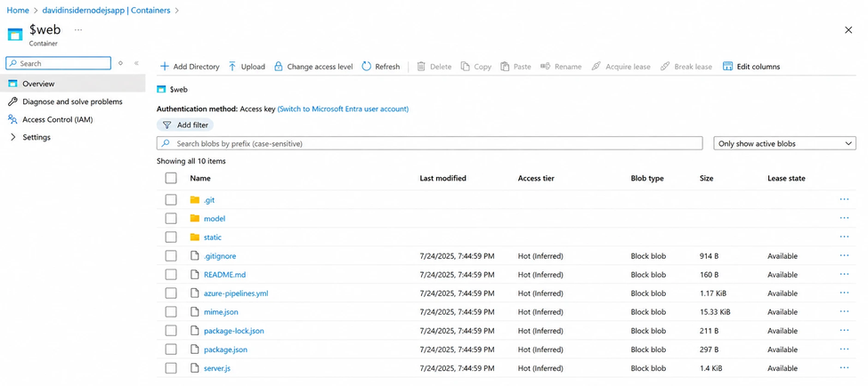The image size is (868, 386).
Task: Click the Add Directory plus icon
Action: point(164,67)
